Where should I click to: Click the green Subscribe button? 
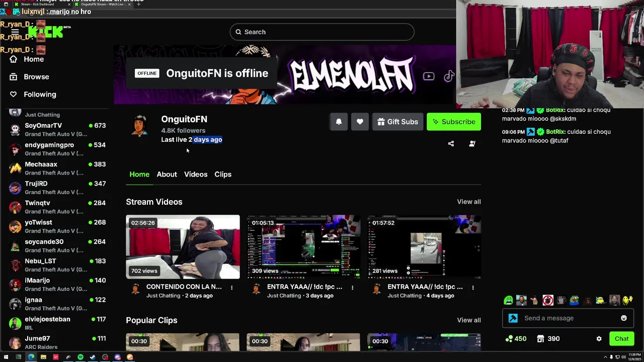coord(454,122)
